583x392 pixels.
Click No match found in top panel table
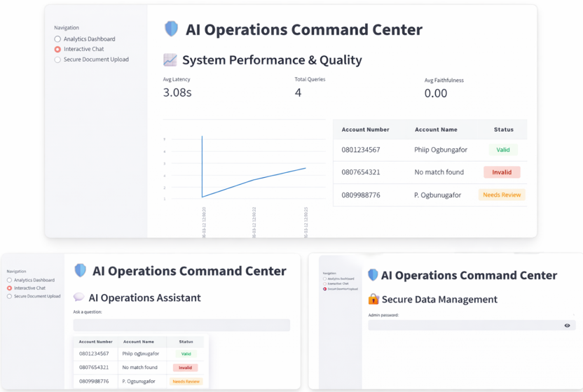tap(439, 172)
